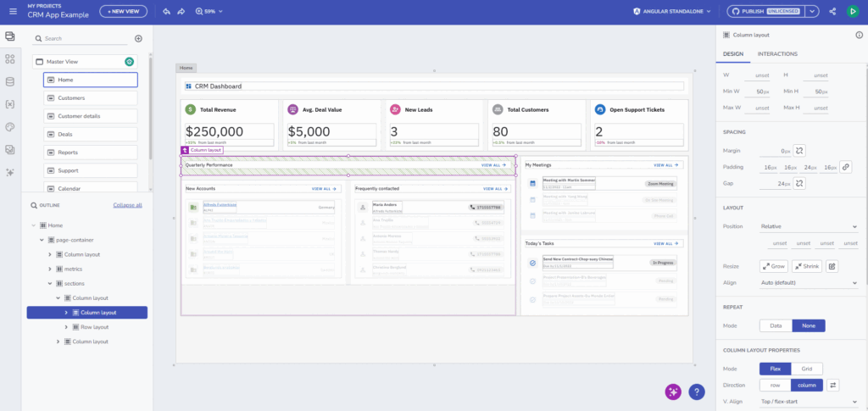Click the Publish Unlicensed button

coord(766,11)
